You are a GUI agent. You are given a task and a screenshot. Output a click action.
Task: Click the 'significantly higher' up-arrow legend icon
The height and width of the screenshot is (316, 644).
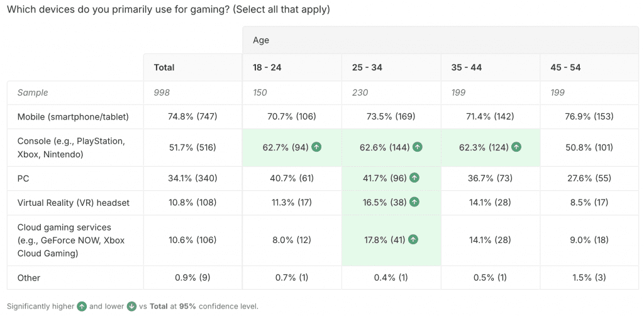pyautogui.click(x=82, y=307)
